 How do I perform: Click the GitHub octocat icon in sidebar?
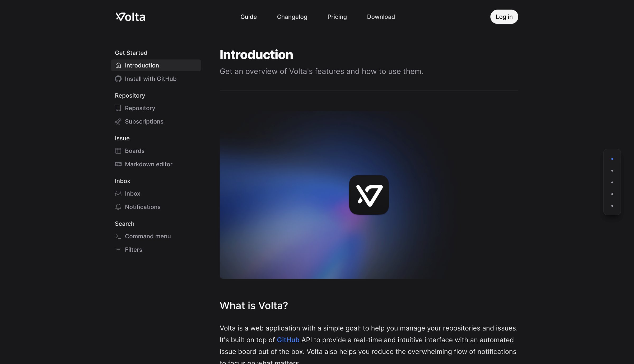pos(118,79)
